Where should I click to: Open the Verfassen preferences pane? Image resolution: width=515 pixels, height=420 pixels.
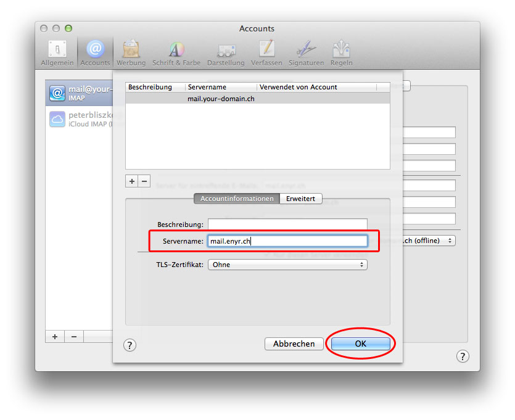pos(266,53)
